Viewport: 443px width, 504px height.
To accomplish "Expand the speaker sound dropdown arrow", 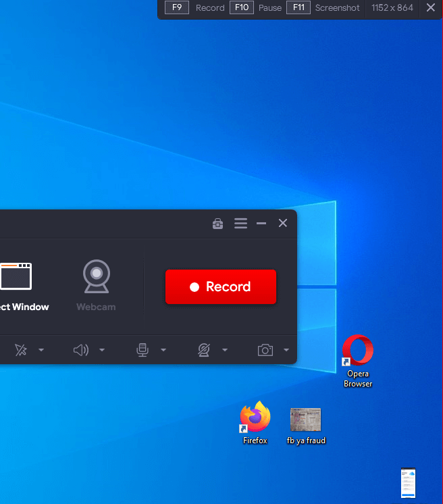I will 102,350.
